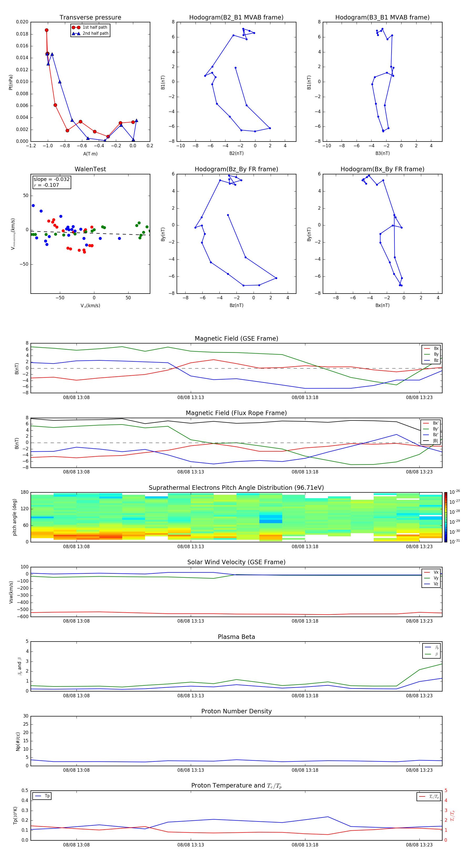Click the Suprathermal Electrons Pitch Angle Distribution title

pyautogui.click(x=236, y=488)
